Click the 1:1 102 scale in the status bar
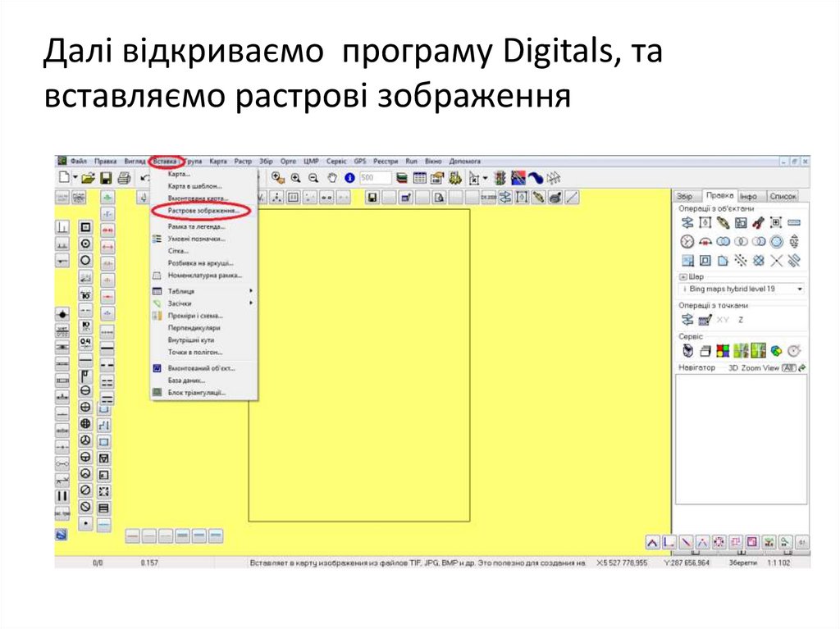Screen dimensions: 840x629 click(779, 563)
